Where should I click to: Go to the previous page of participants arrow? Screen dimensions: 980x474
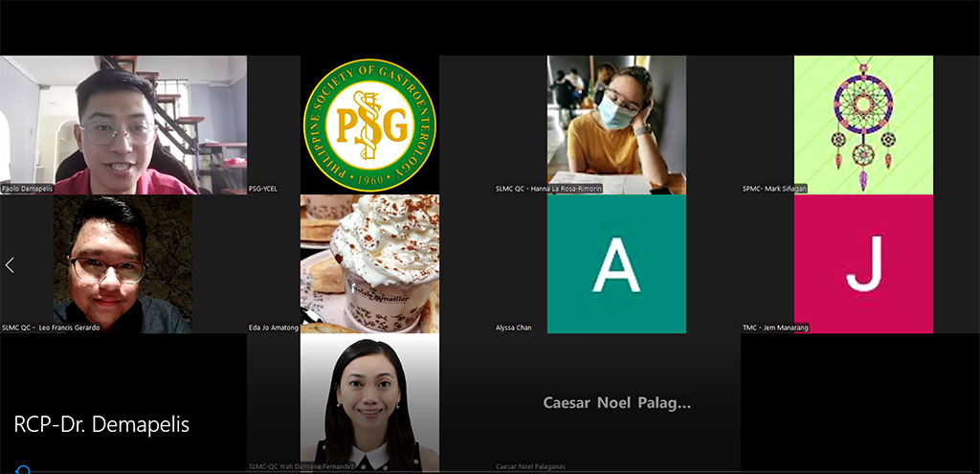(x=10, y=265)
